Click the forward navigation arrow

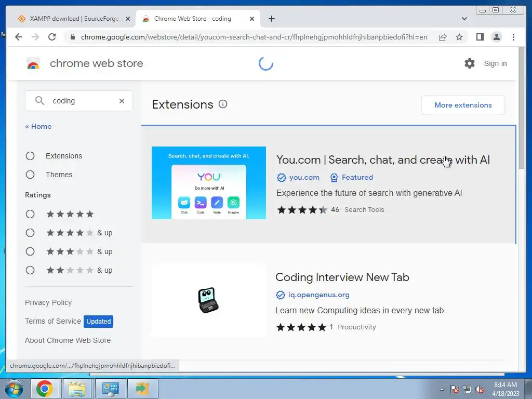tap(35, 37)
